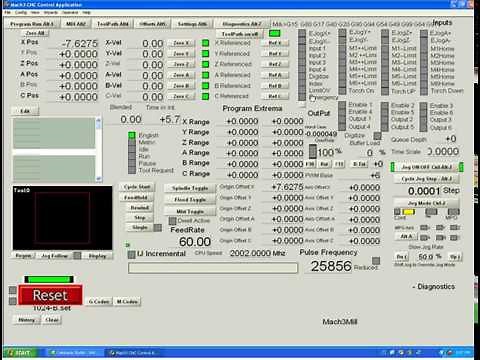This screenshot has height=360, width=480.
Task: Open the Config menu
Action: [x=21, y=12]
